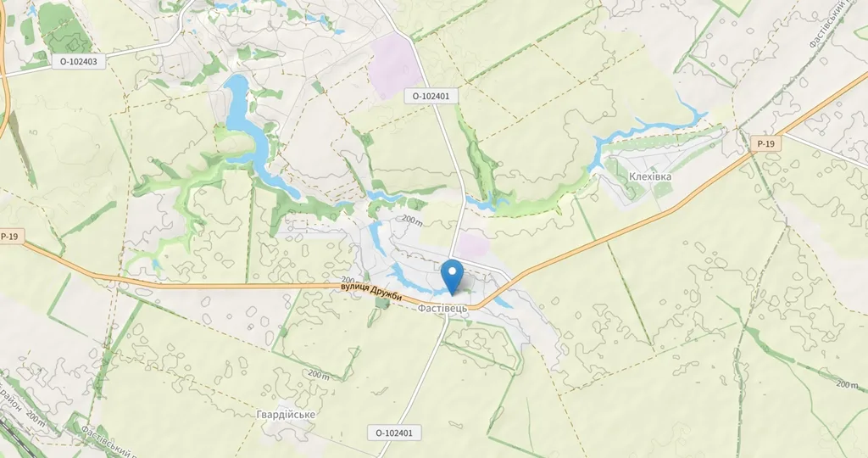Click the upper O-102401 road shield
Screen dimensions: 868x458
[431, 96]
